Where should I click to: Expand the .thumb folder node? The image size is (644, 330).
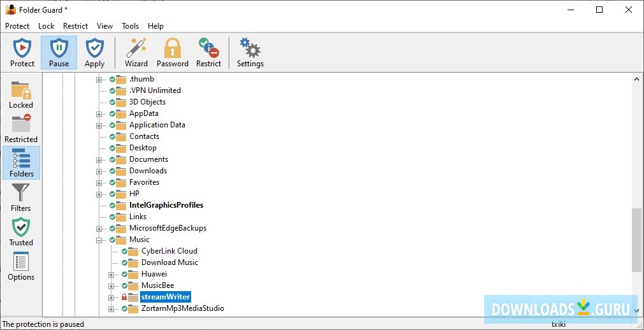(99, 80)
